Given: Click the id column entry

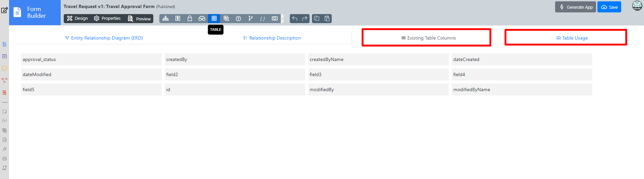Looking at the screenshot, I should [x=235, y=89].
